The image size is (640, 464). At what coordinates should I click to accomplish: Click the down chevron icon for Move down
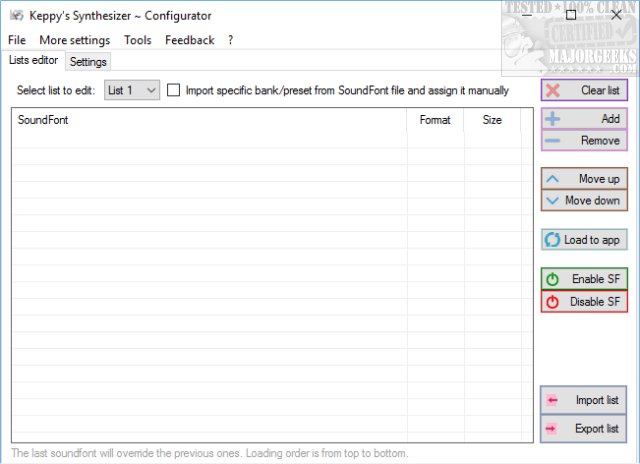tap(553, 200)
